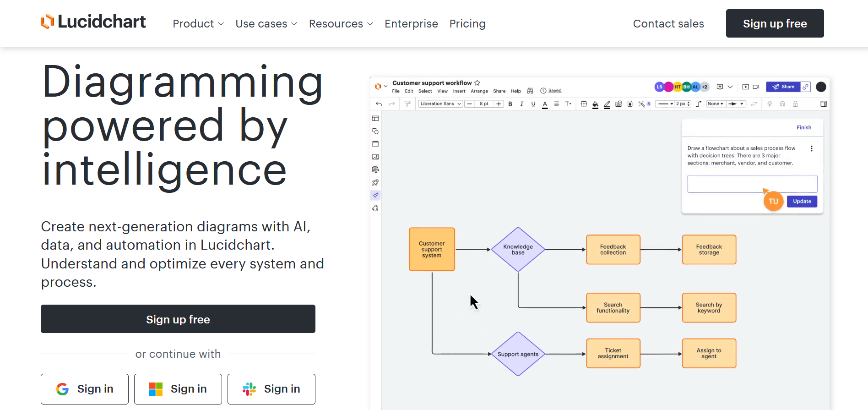Viewport: 868px width, 410px height.
Task: Expand the Product navigation menu
Action: [198, 24]
